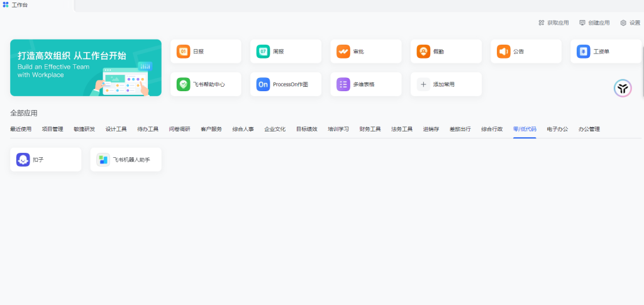Open the 日报 daily report app icon
The width and height of the screenshot is (644, 305).
pos(183,52)
